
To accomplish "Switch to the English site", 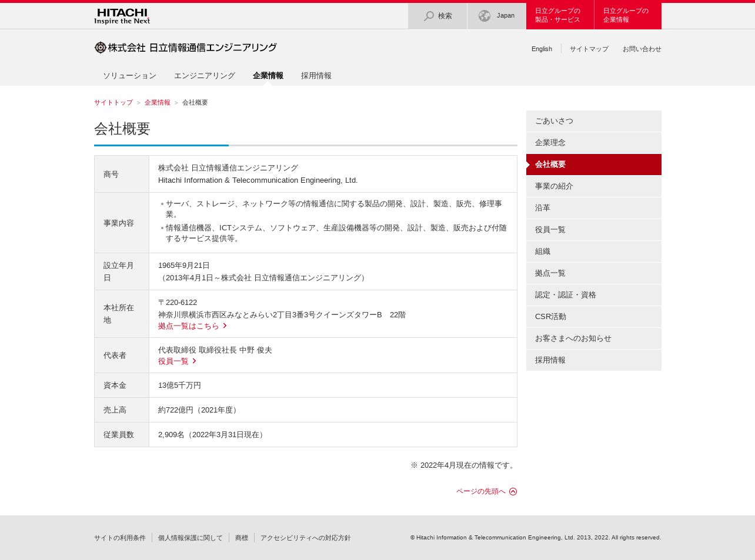I will click(542, 49).
